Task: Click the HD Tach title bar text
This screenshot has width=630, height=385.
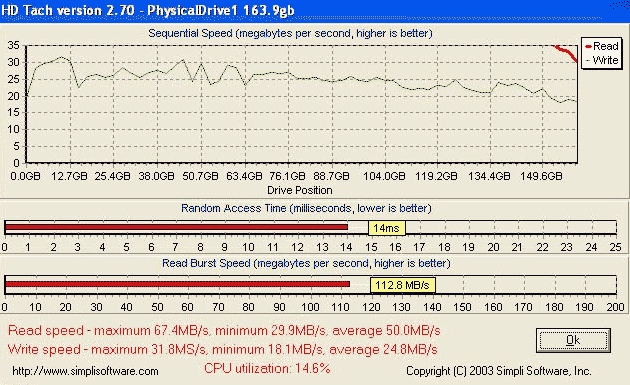Action: (x=148, y=10)
